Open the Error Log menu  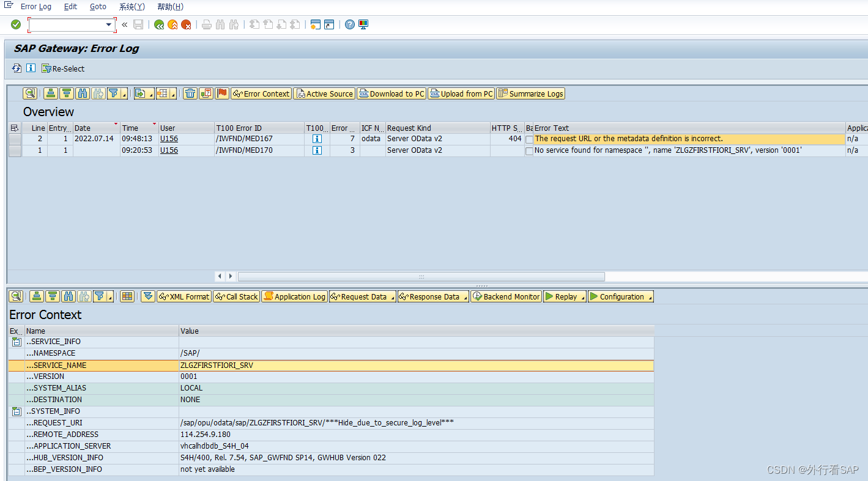[36, 7]
